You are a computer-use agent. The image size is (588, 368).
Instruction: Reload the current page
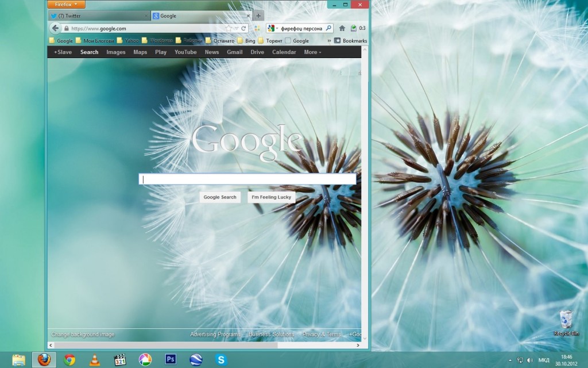pyautogui.click(x=243, y=28)
